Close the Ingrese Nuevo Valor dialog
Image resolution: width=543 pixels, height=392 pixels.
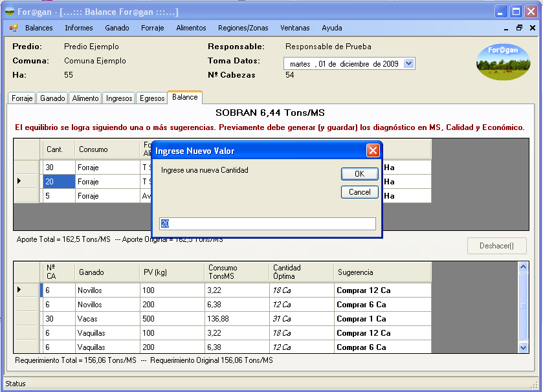tap(373, 151)
